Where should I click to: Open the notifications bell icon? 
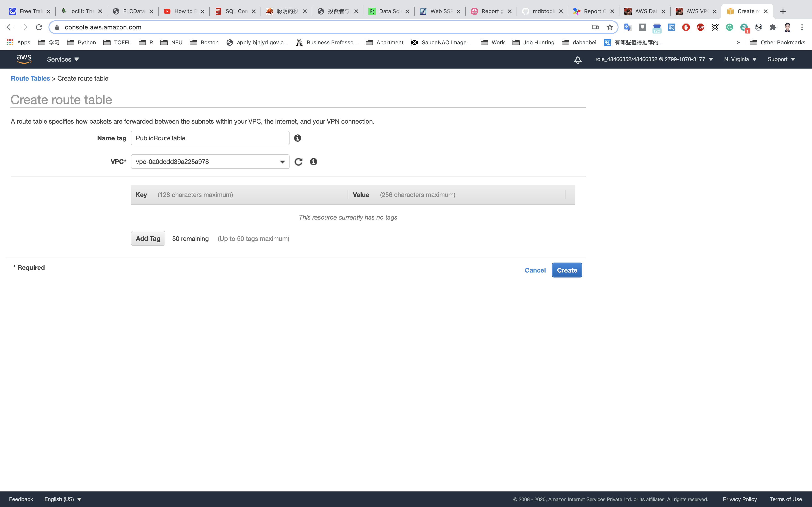pyautogui.click(x=578, y=60)
